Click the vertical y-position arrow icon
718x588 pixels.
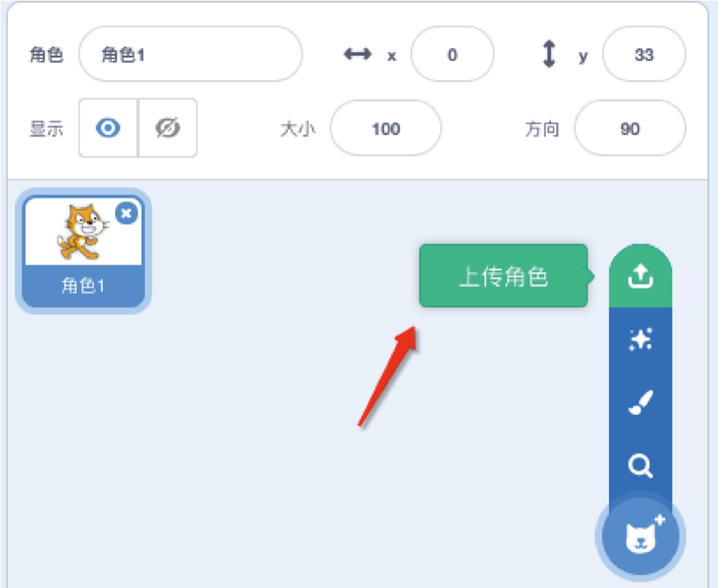click(x=549, y=54)
